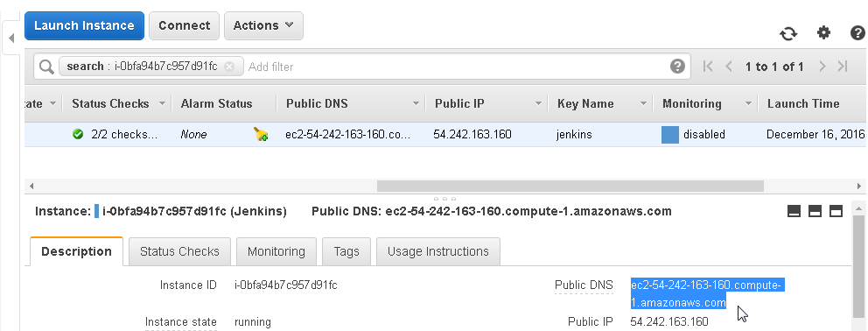
Task: Open the settings gear icon
Action: point(823,32)
